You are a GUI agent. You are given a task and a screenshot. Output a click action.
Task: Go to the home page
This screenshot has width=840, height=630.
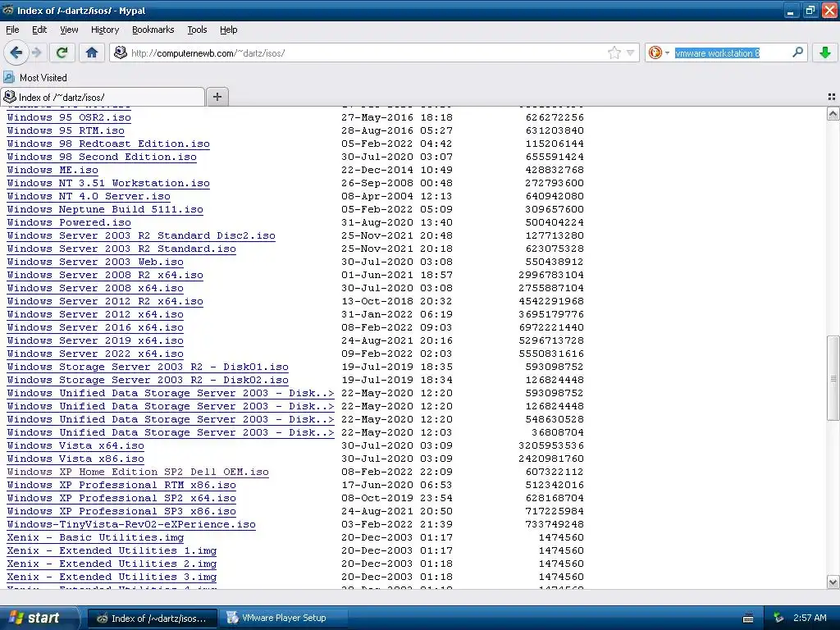92,52
